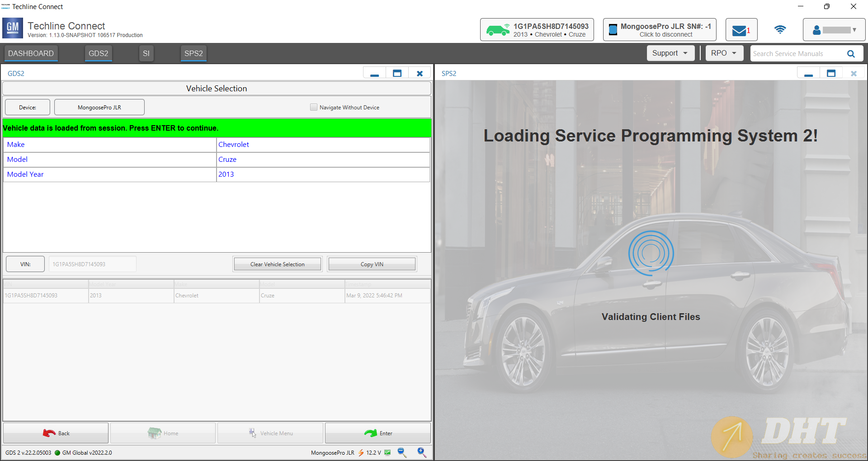
Task: Open the user account dropdown
Action: tap(834, 30)
